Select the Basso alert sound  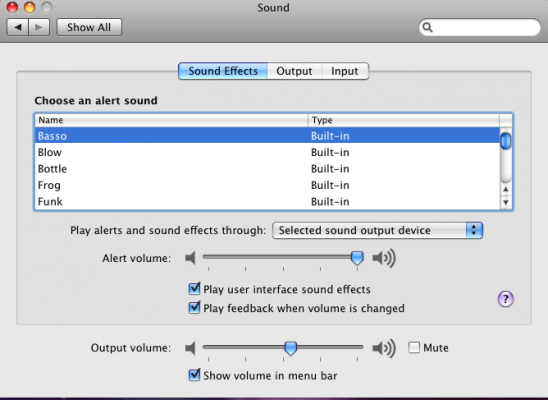267,136
